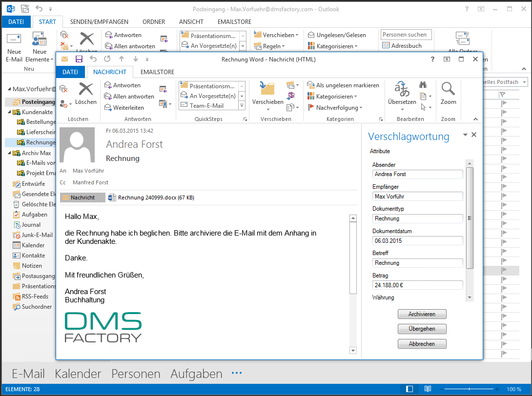Open Kalender in bottom navigation
Screen dimensions: 532x396
[x=78, y=374]
